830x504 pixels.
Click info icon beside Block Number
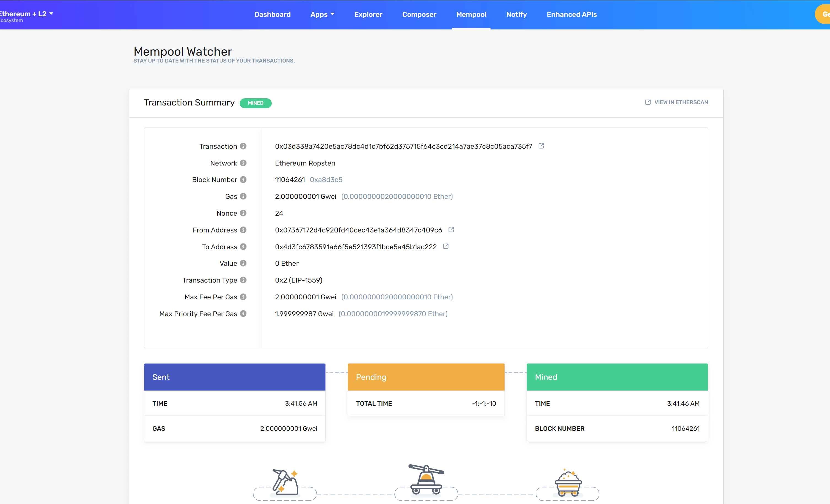coord(243,180)
